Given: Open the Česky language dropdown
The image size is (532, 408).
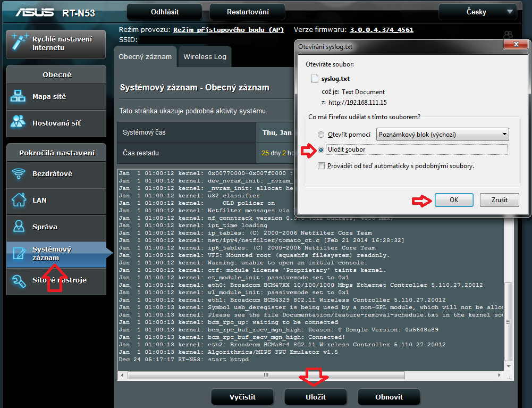Looking at the screenshot, I should [477, 12].
